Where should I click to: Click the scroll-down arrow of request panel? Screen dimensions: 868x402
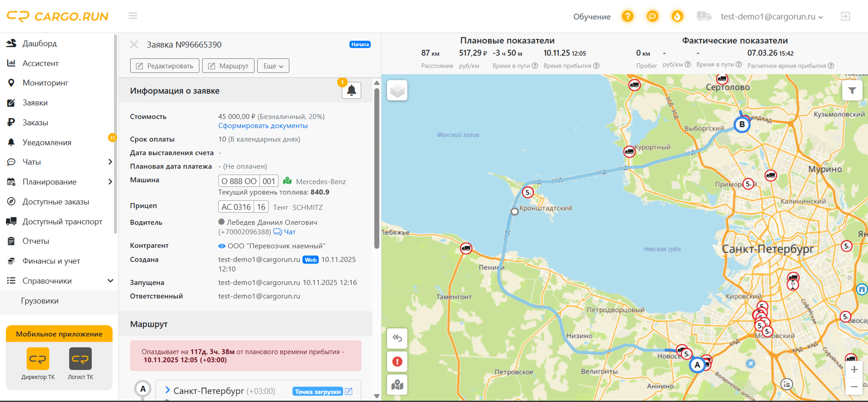pos(377,396)
